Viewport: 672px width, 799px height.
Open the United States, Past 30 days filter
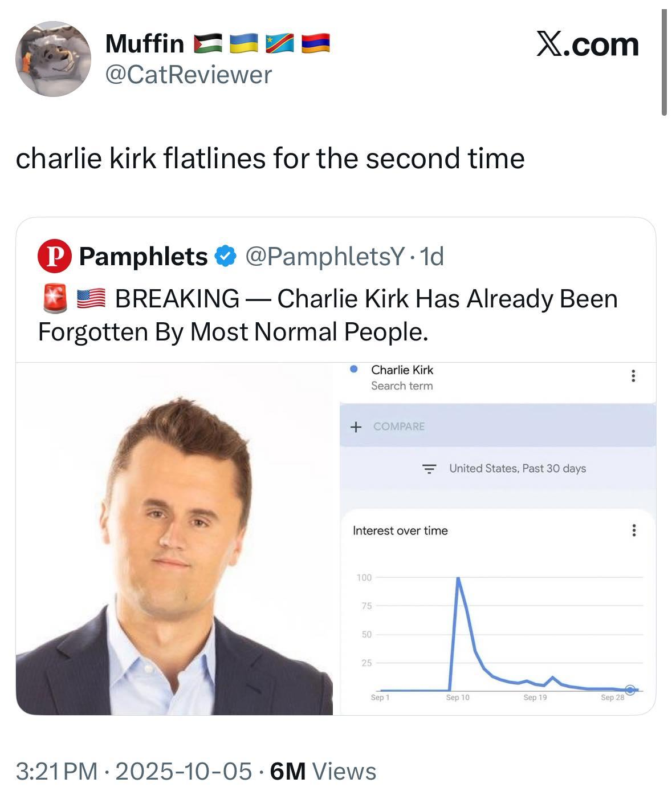517,468
